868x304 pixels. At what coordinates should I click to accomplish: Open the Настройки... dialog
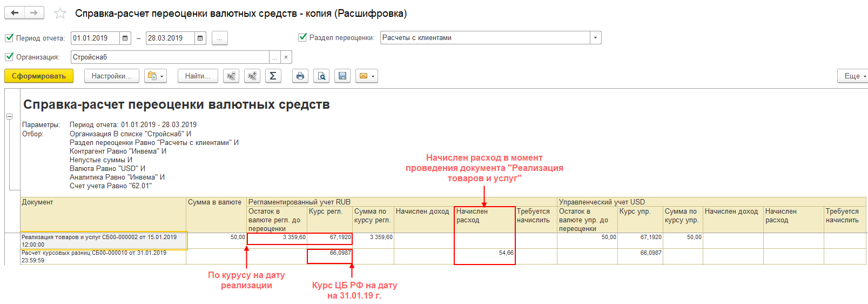(x=112, y=76)
